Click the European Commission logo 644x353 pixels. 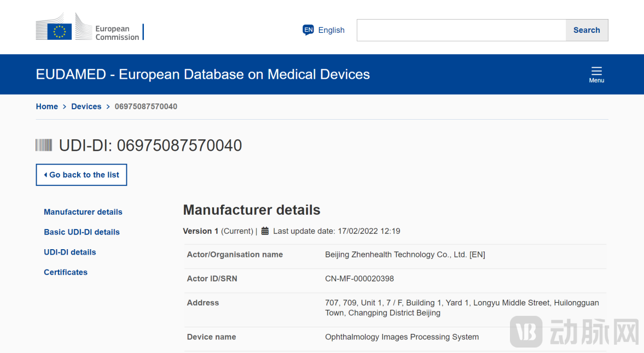(x=89, y=27)
